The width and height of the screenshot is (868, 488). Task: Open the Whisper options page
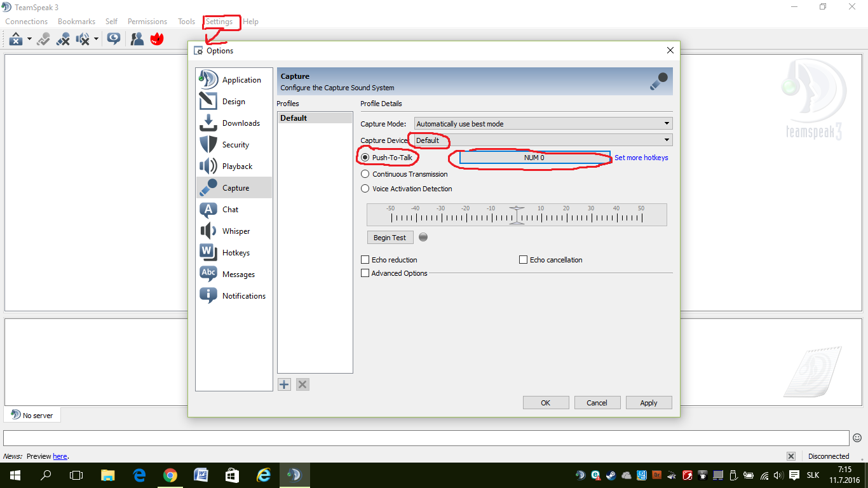coord(234,231)
